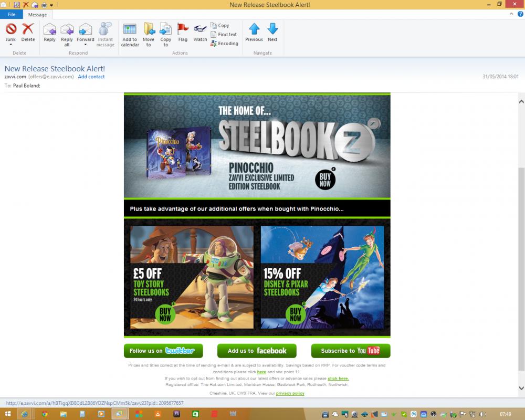Open File Explorer from taskbar
The width and height of the screenshot is (525, 420).
(64, 414)
